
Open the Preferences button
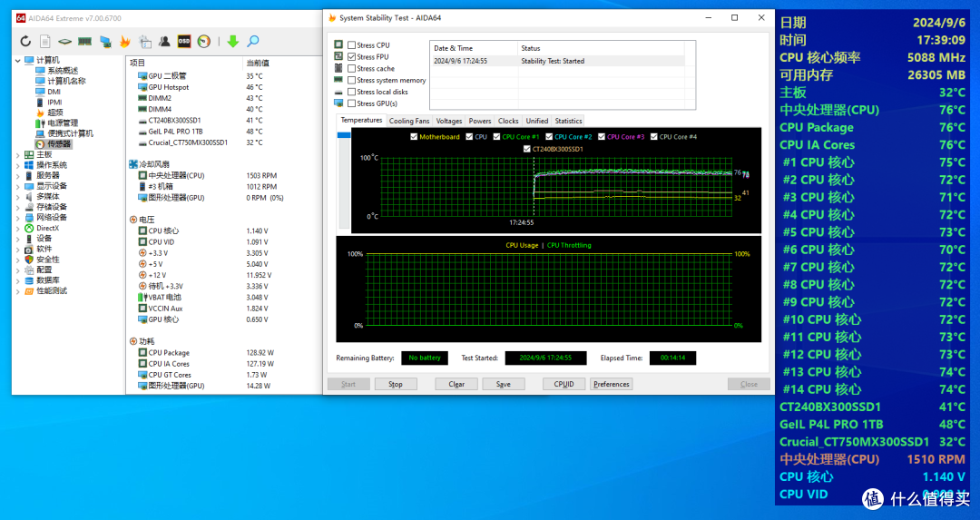612,385
